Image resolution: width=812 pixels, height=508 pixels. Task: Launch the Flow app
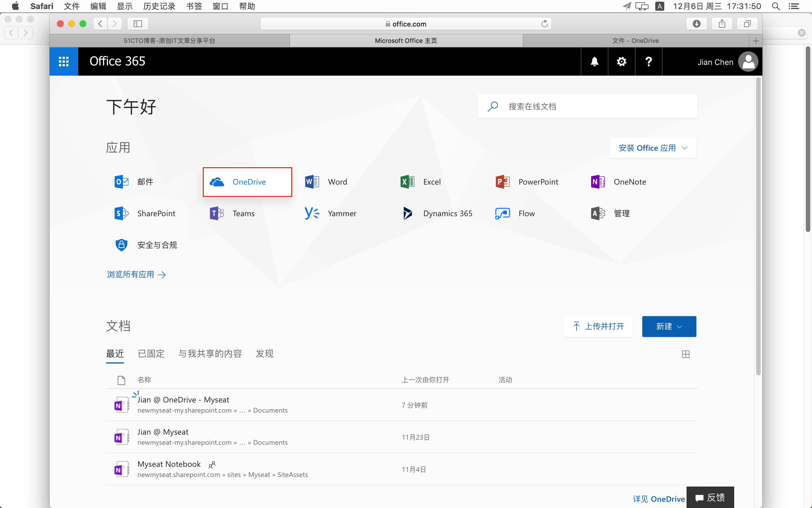[515, 213]
